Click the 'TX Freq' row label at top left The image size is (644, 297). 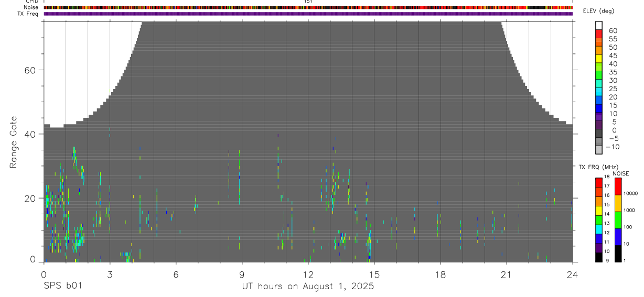click(x=28, y=14)
